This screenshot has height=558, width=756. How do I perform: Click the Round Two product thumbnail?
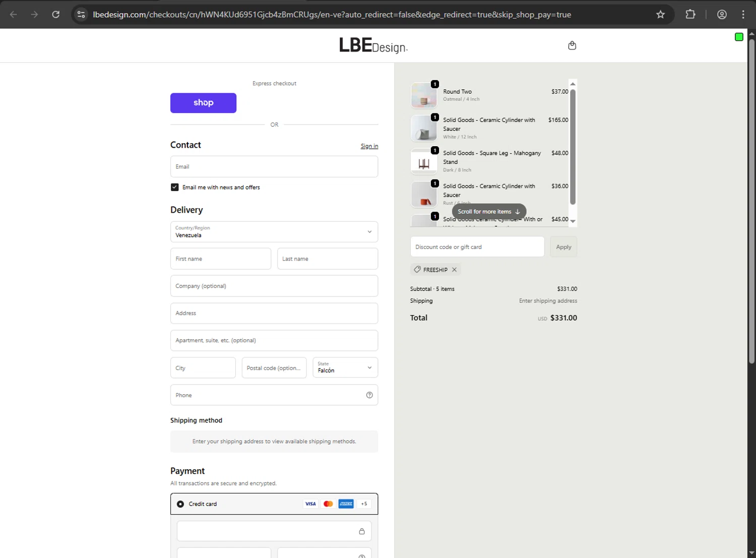(424, 95)
